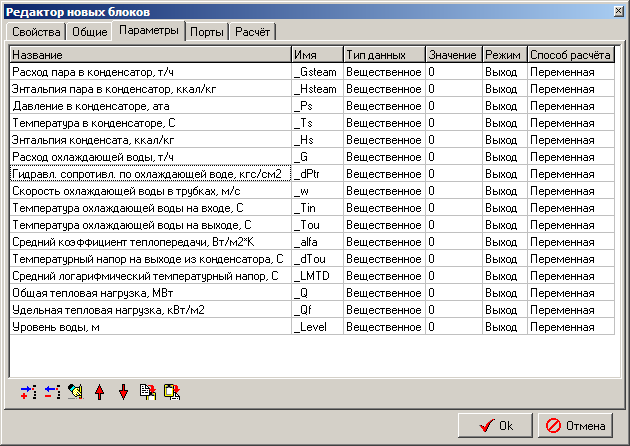Click the _Gsteam name cell
This screenshot has height=446, width=630.
(x=316, y=71)
